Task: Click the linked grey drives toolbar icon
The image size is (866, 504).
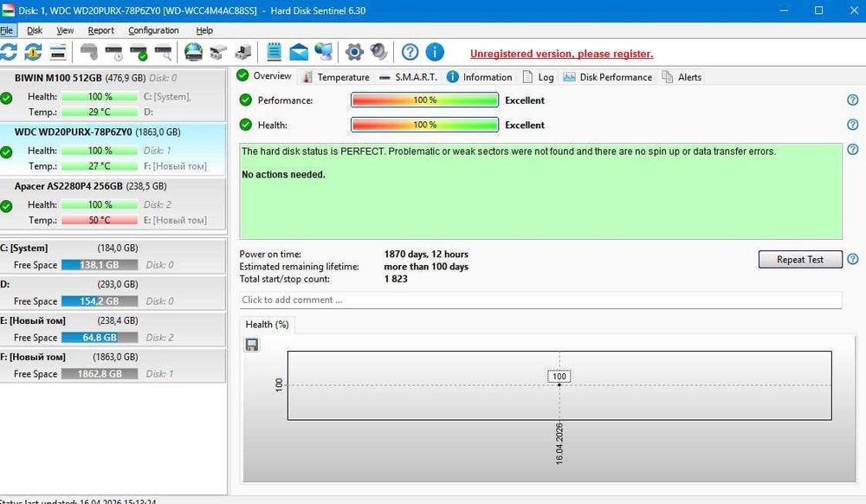Action: pos(219,53)
